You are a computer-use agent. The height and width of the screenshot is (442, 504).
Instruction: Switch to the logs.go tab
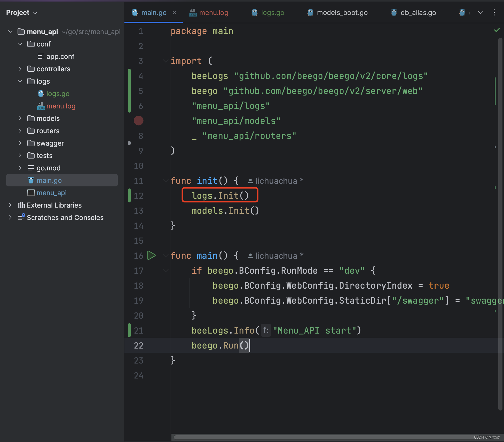click(272, 12)
